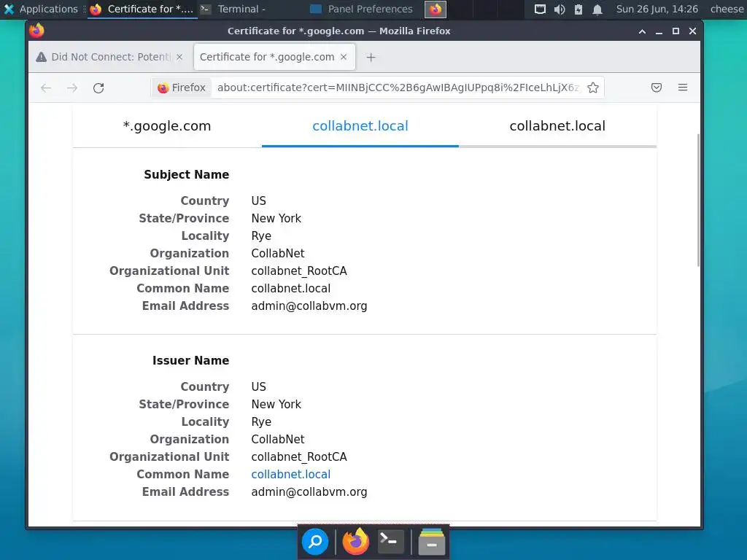Click the Subject State value New York
Screen dimensions: 747x560
(x=276, y=219)
